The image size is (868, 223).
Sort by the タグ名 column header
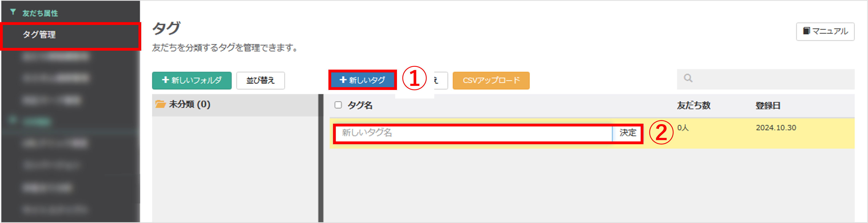pyautogui.click(x=360, y=106)
